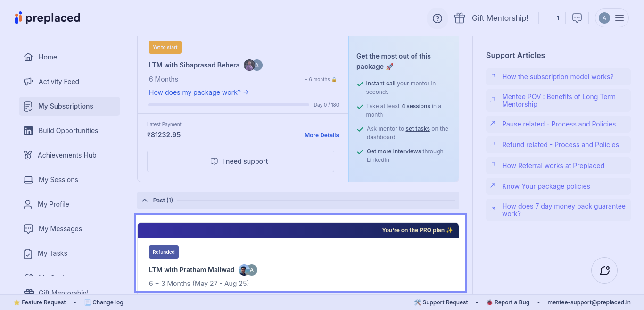This screenshot has height=310, width=644.
Task: Open the floating chat support bubble
Action: 604,270
